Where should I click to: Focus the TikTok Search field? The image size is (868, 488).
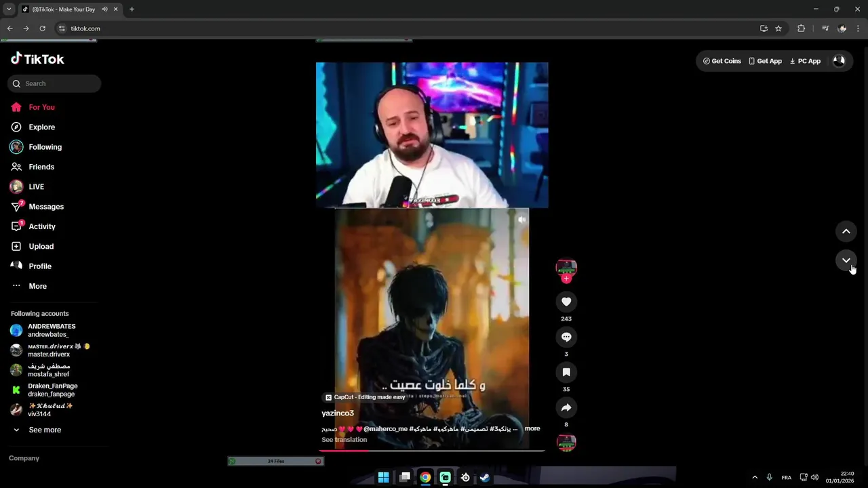tap(54, 83)
